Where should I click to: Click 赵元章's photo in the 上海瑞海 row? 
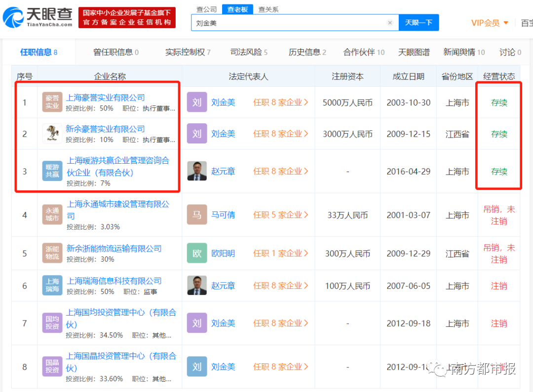click(x=197, y=285)
